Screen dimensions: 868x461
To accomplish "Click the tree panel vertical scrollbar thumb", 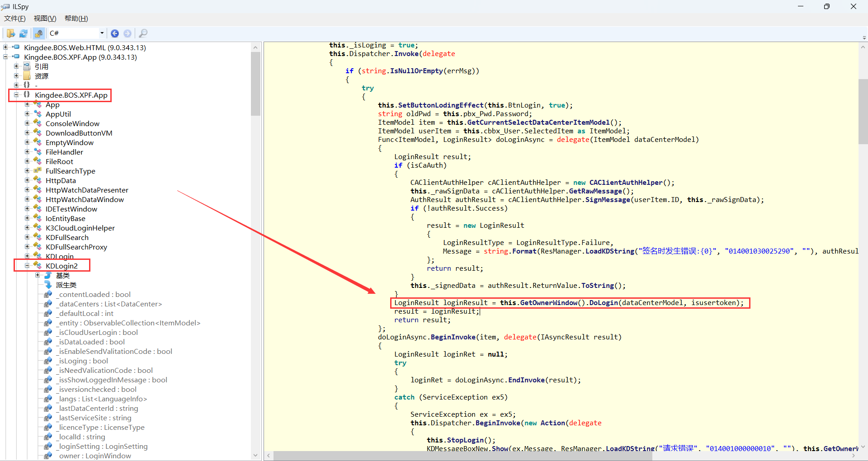I will click(x=255, y=84).
